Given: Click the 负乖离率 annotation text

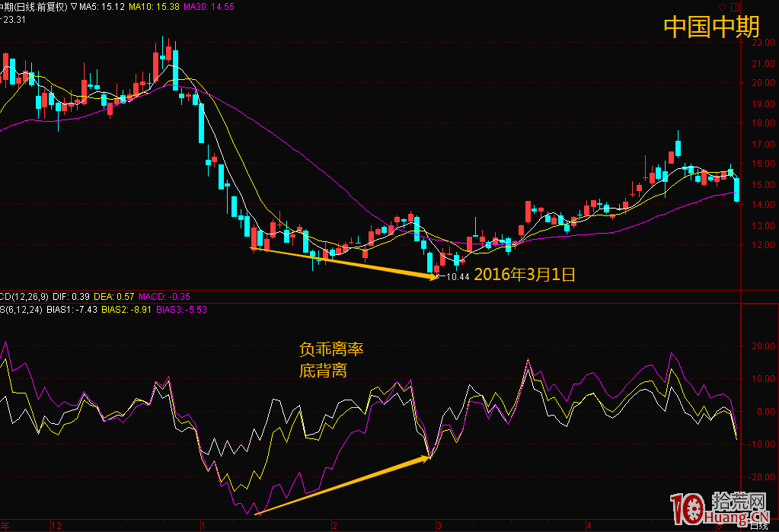Looking at the screenshot, I should [x=331, y=349].
